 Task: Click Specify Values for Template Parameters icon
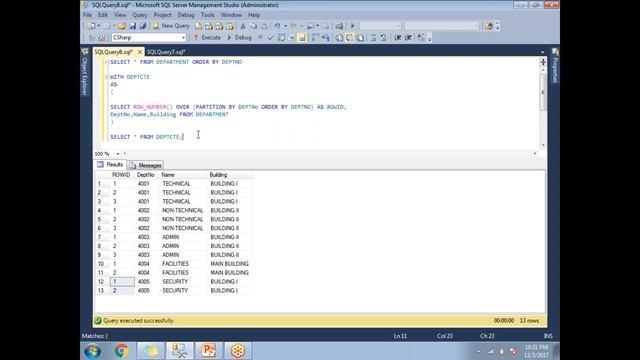tap(421, 38)
